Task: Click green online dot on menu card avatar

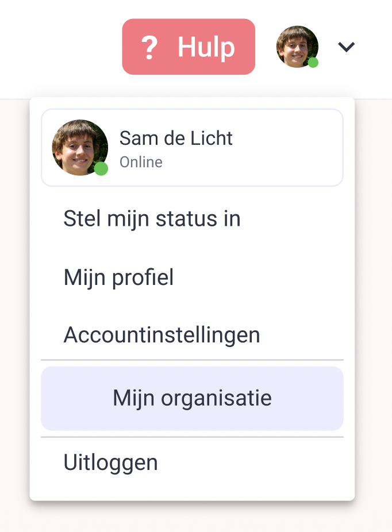Action: click(x=101, y=169)
